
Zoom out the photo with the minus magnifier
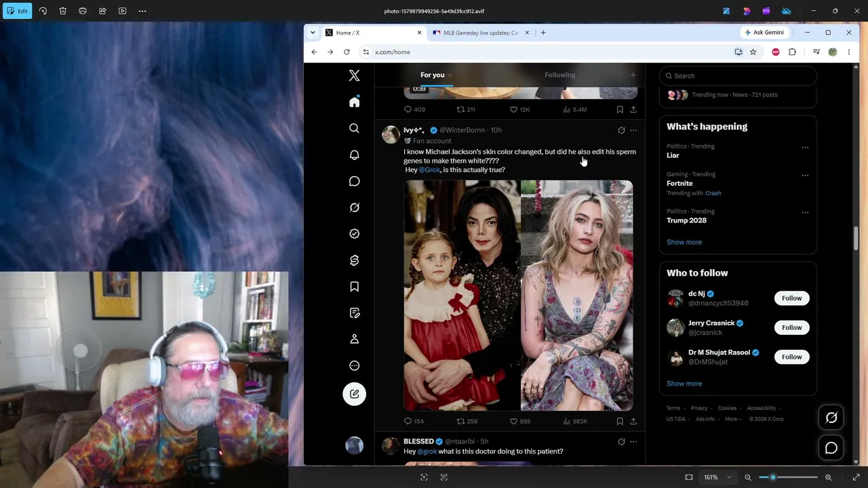[748, 477]
